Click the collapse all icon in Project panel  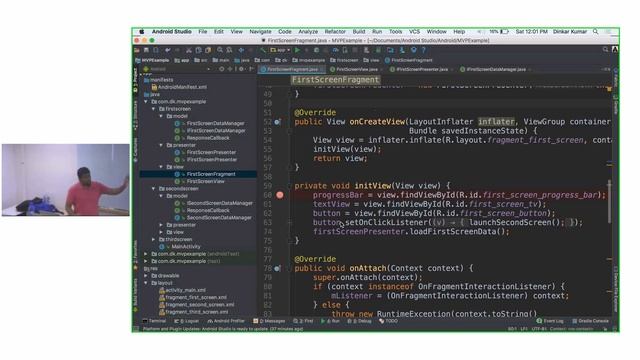pos(231,69)
